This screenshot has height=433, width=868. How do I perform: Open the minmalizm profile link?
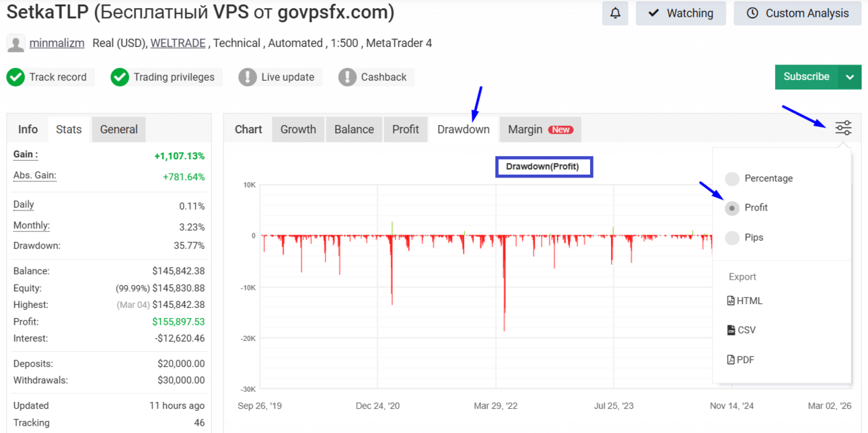(57, 44)
